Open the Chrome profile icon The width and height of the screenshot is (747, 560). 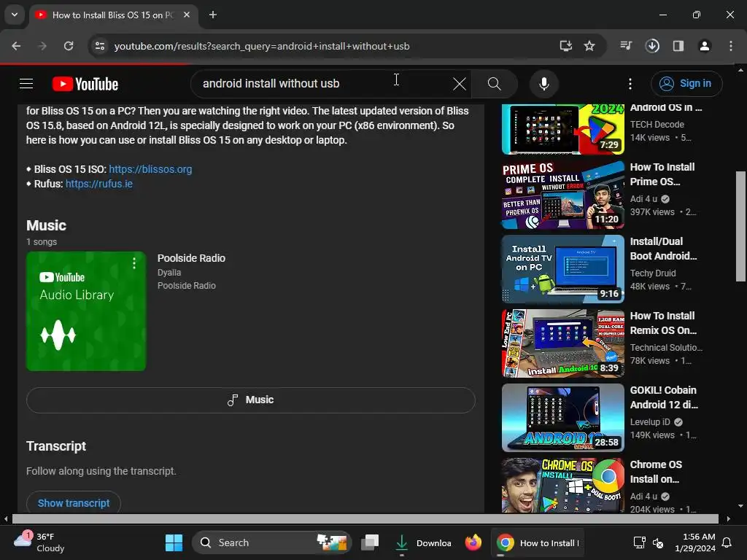coord(705,46)
